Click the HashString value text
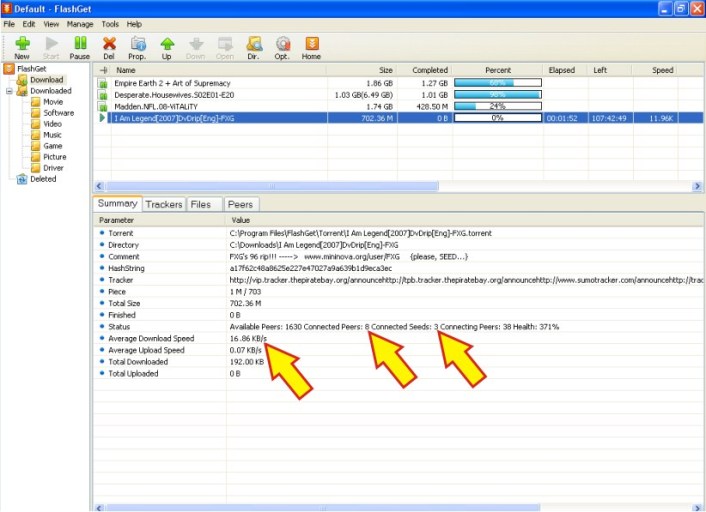 pyautogui.click(x=311, y=268)
